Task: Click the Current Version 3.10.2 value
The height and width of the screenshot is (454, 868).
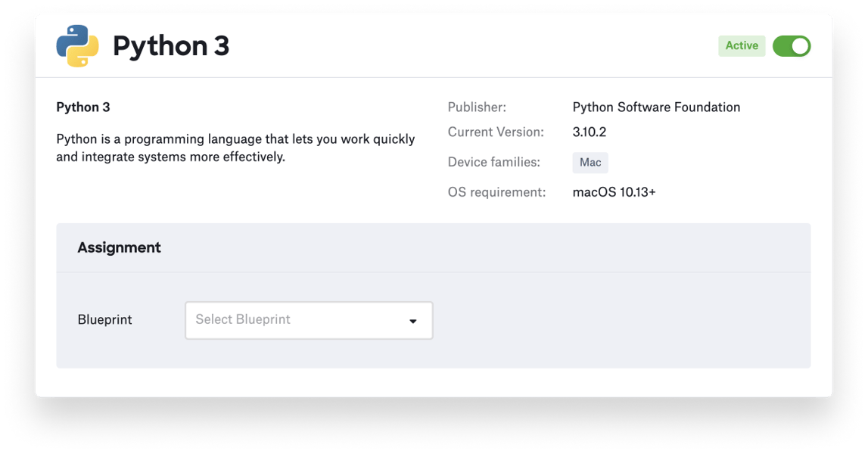Action: pos(590,132)
